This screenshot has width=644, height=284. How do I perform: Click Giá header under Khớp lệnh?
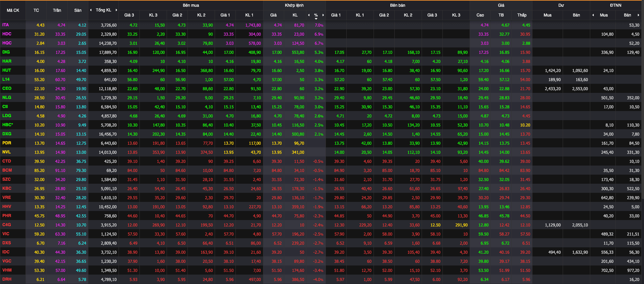click(273, 15)
